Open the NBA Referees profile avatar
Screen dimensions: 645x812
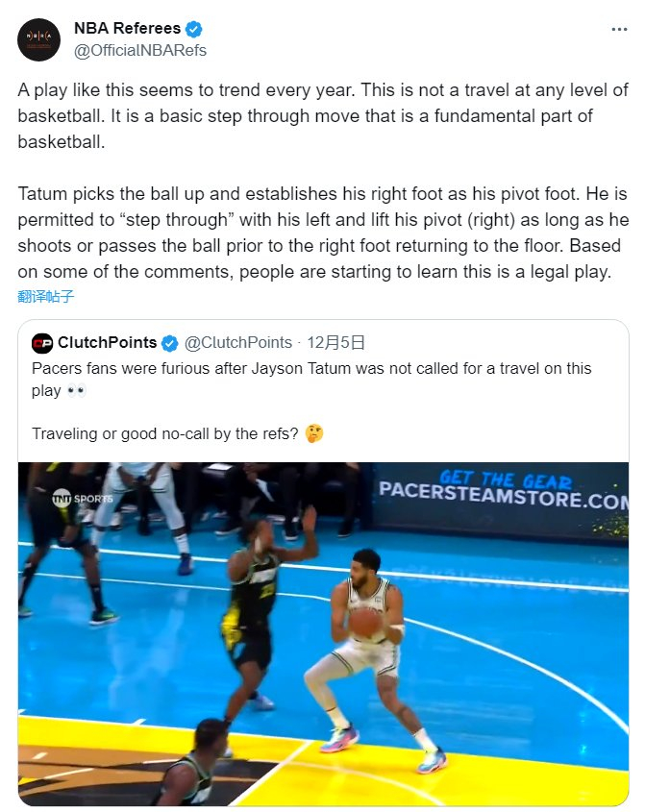point(38,39)
